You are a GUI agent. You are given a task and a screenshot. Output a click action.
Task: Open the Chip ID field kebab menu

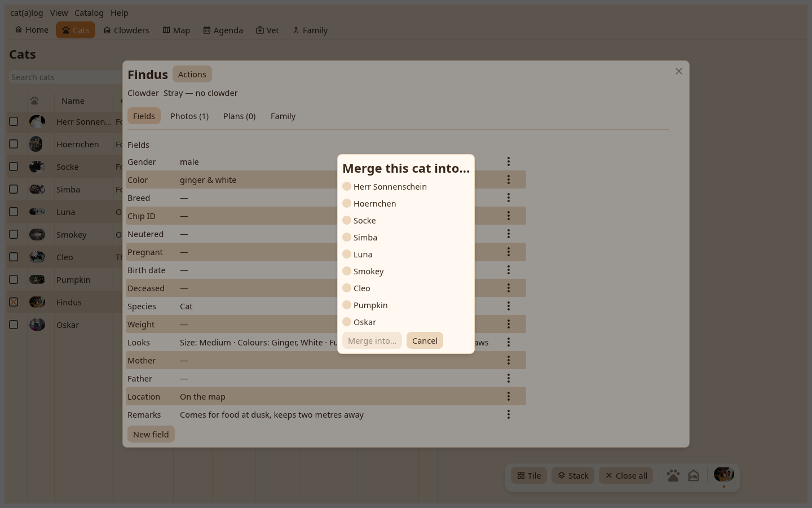point(508,216)
